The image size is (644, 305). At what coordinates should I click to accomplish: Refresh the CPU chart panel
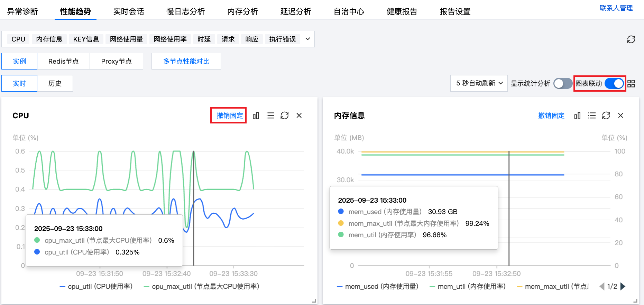pos(284,116)
